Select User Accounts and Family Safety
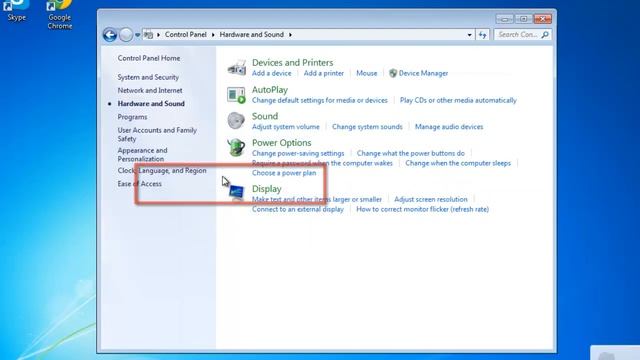The height and width of the screenshot is (360, 640). [157, 134]
